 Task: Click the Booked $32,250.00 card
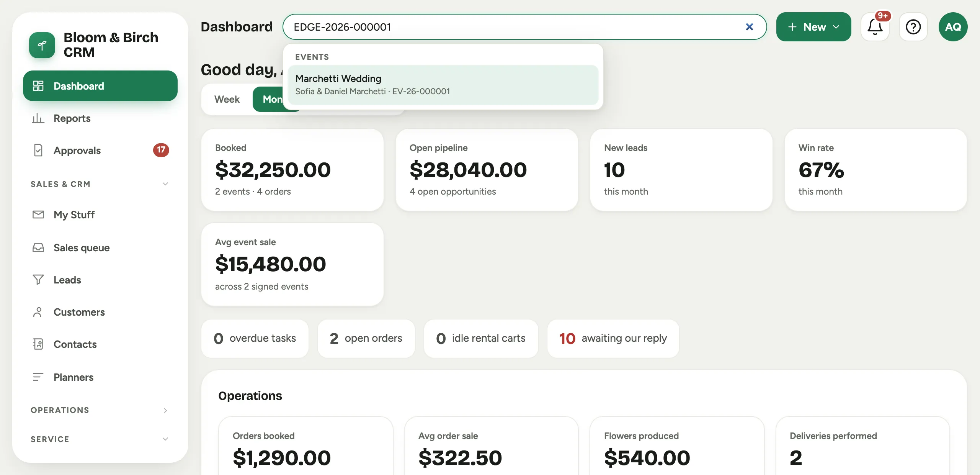tap(292, 170)
